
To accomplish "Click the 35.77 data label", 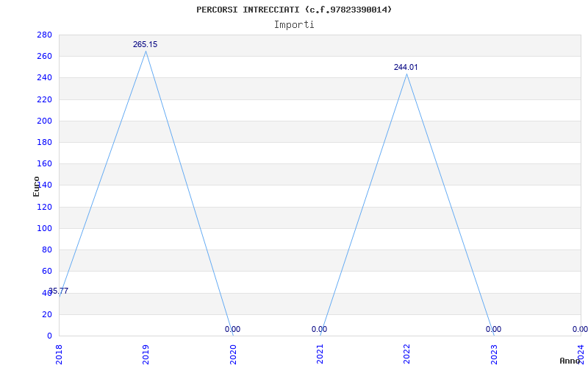I will coord(59,291).
